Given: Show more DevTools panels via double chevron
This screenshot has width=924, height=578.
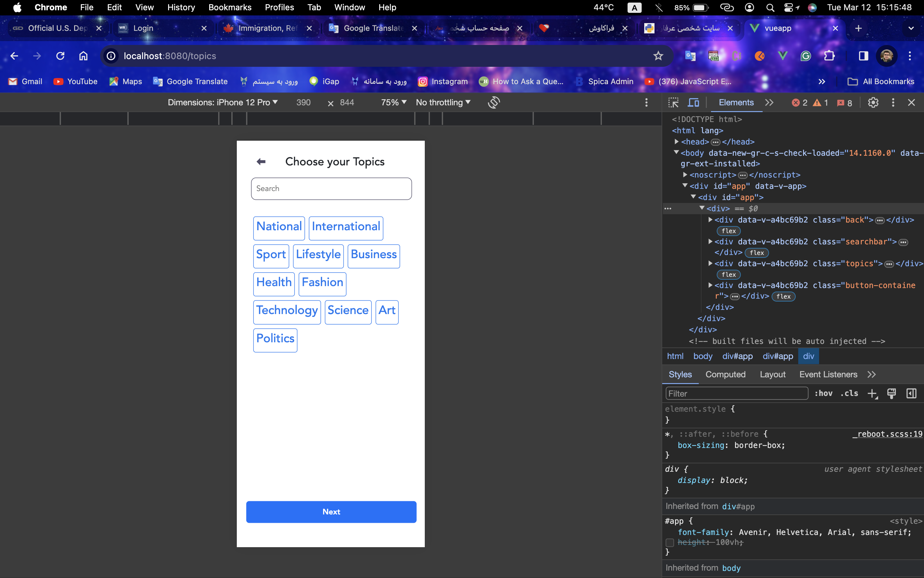Looking at the screenshot, I should click(769, 102).
